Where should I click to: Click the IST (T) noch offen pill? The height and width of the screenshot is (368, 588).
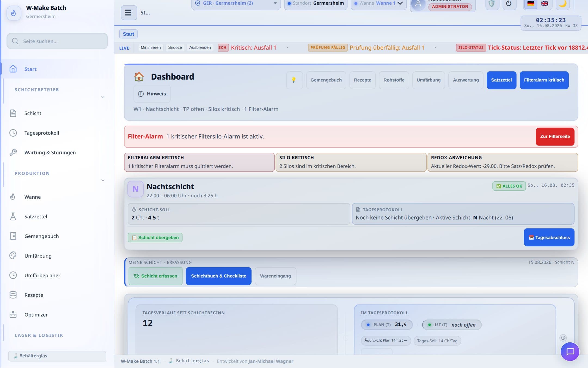452,325
